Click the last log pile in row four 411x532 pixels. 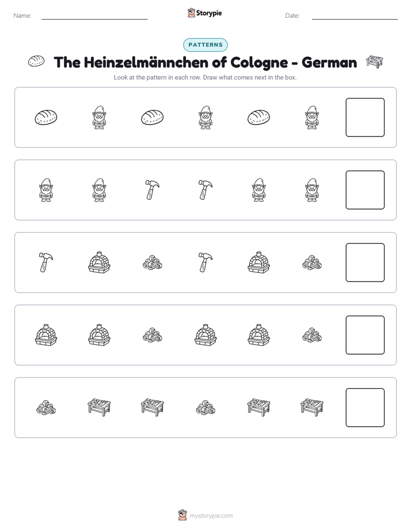[x=312, y=335]
